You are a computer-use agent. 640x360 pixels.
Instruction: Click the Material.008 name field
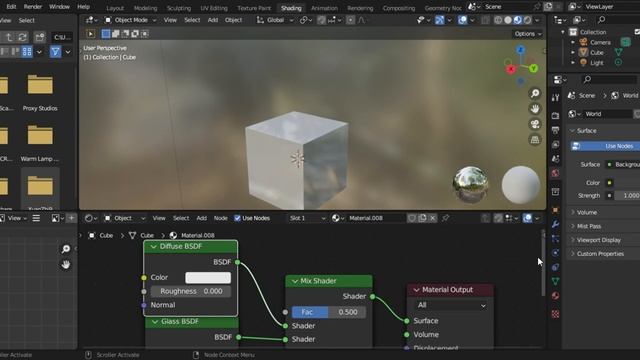[x=375, y=218]
